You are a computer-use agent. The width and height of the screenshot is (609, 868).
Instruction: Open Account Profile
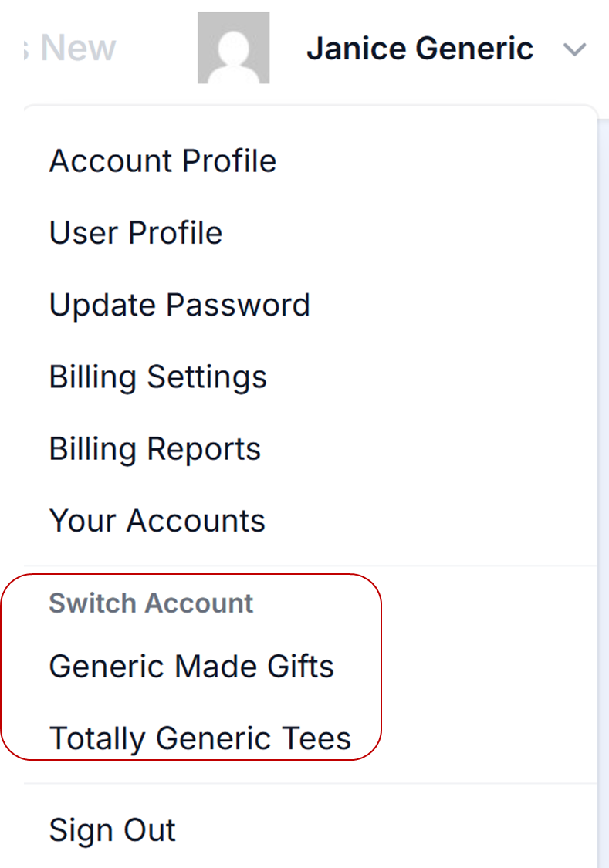tap(162, 161)
